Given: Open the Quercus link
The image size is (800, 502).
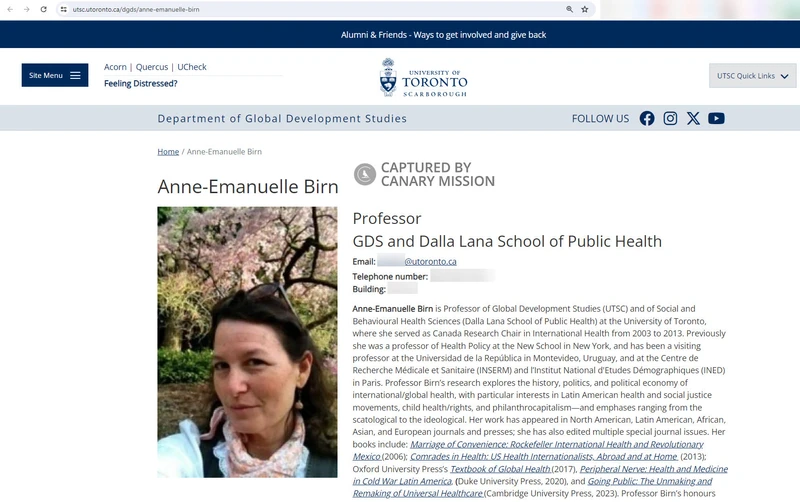Looking at the screenshot, I should [x=152, y=67].
